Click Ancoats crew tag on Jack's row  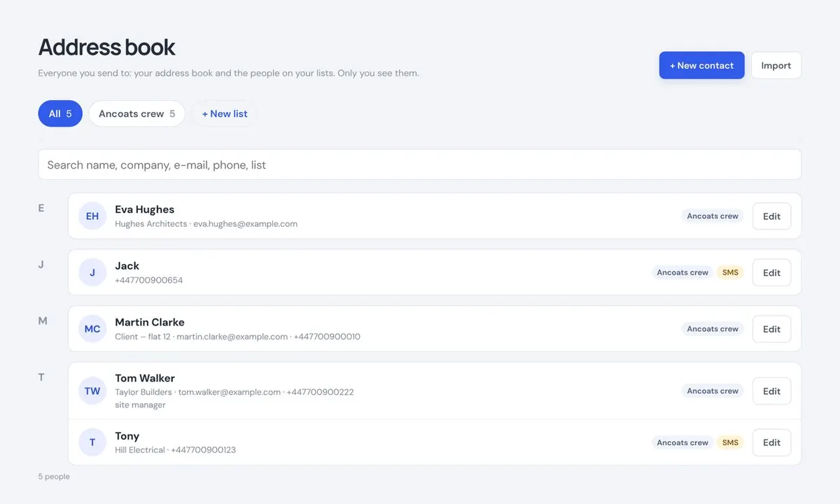point(682,273)
